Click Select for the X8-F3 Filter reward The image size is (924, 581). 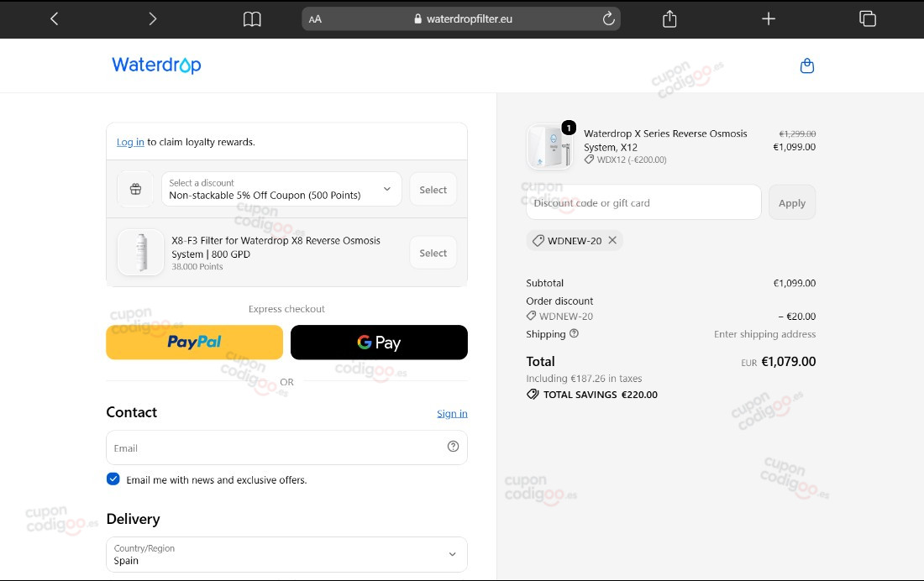coord(433,253)
